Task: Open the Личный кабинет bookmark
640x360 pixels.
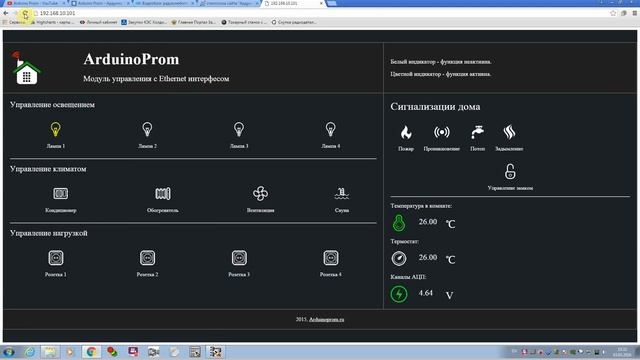Action: 98,22
